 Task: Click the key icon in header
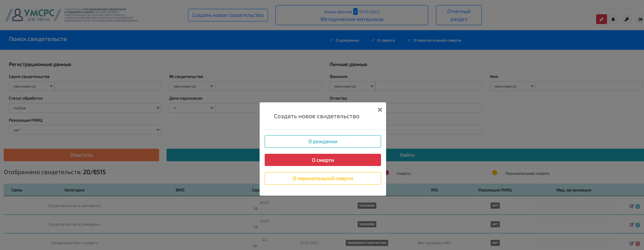click(627, 19)
